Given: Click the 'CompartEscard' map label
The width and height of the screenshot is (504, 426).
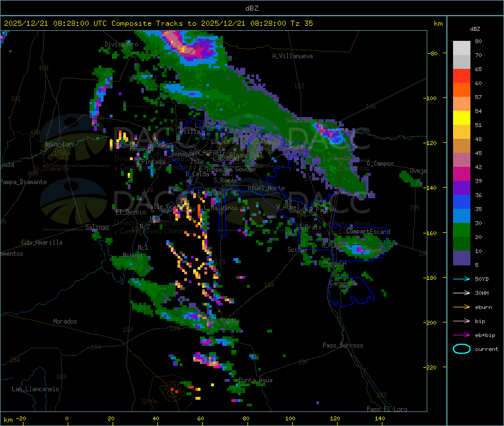Looking at the screenshot, I should tap(368, 232).
